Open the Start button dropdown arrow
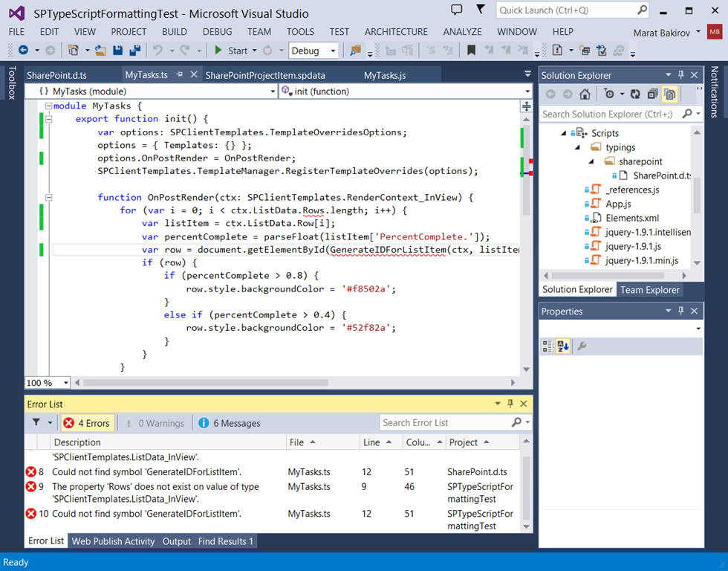The height and width of the screenshot is (571, 728). pyautogui.click(x=254, y=51)
